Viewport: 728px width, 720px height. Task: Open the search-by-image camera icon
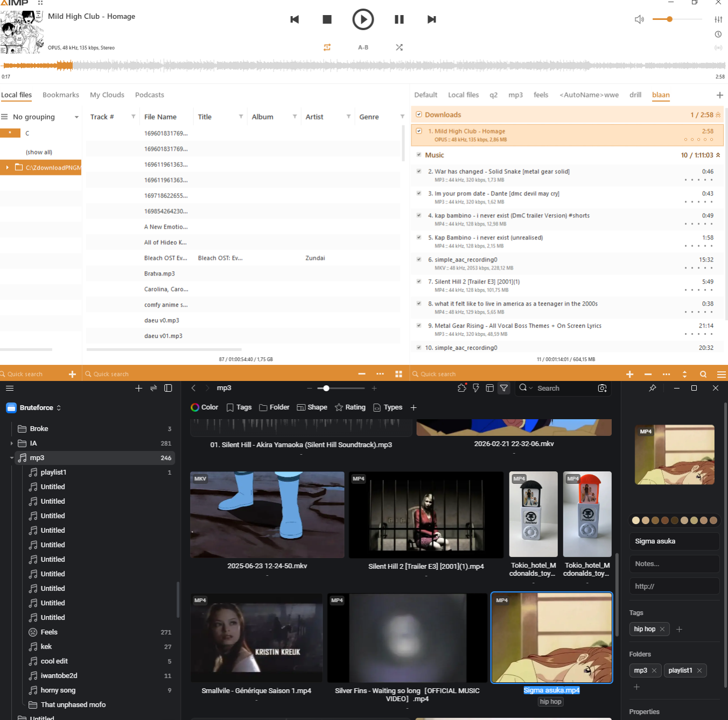click(602, 388)
